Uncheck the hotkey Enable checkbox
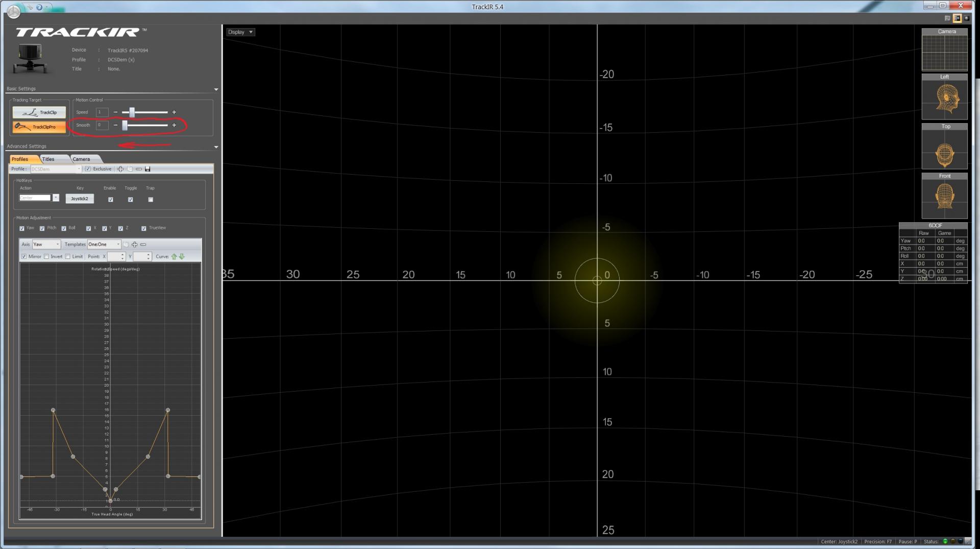Viewport: 980px width, 549px height. [110, 200]
